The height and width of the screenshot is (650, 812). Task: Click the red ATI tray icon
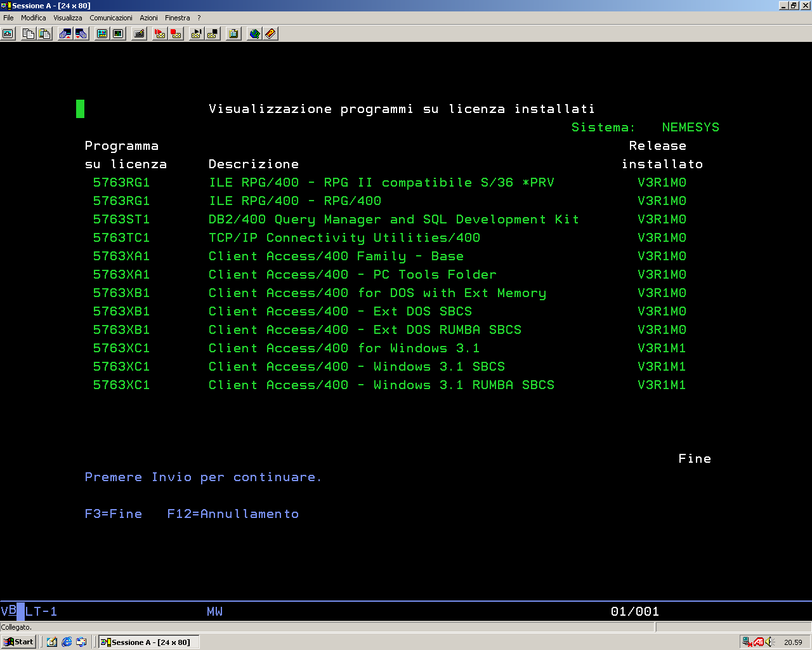pyautogui.click(x=759, y=642)
